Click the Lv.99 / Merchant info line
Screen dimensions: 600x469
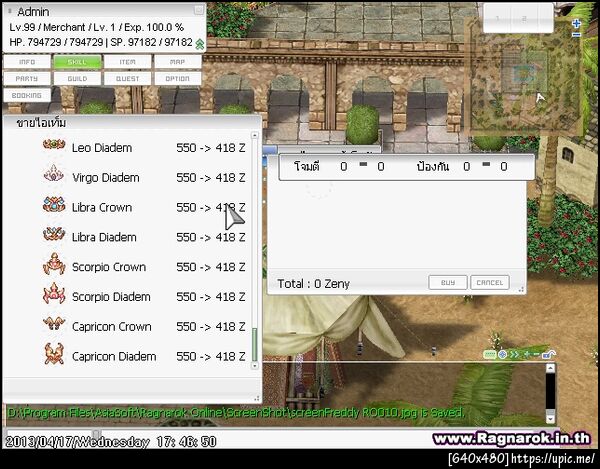click(x=96, y=27)
